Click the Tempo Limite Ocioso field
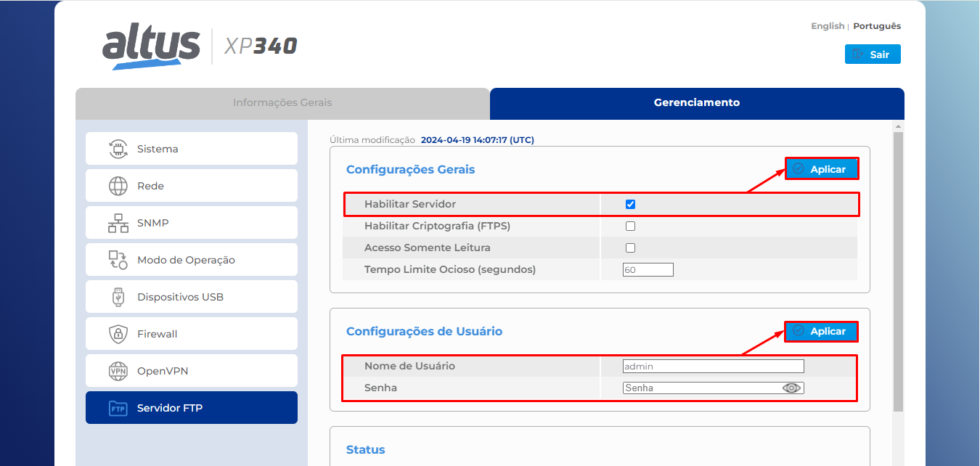Viewport: 980px width, 466px height. [x=648, y=270]
